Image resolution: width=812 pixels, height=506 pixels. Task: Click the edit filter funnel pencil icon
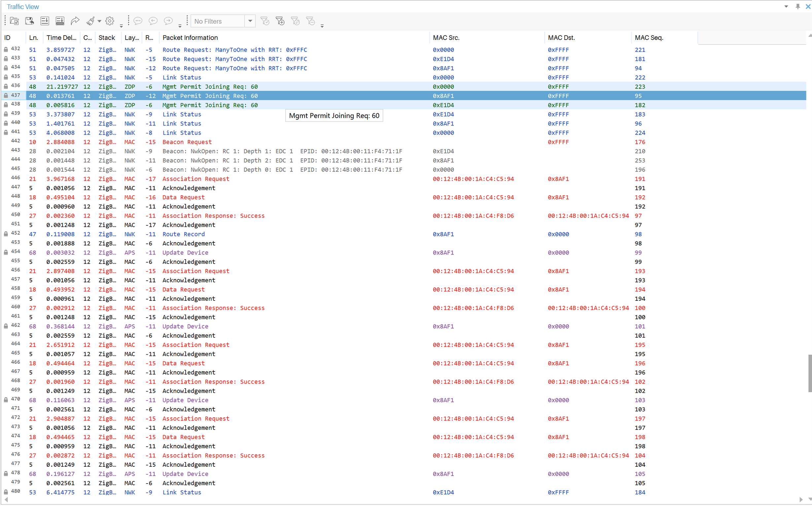295,21
